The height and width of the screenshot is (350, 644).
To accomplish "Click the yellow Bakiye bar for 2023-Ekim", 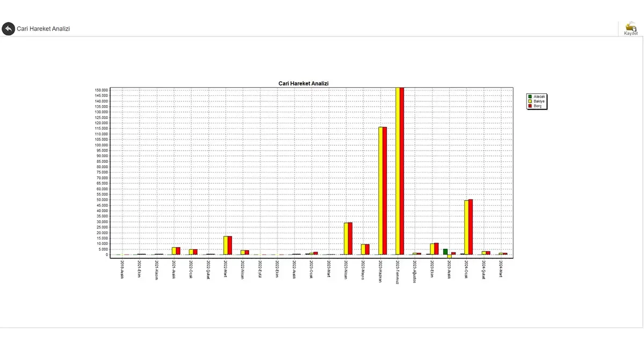I will click(432, 249).
